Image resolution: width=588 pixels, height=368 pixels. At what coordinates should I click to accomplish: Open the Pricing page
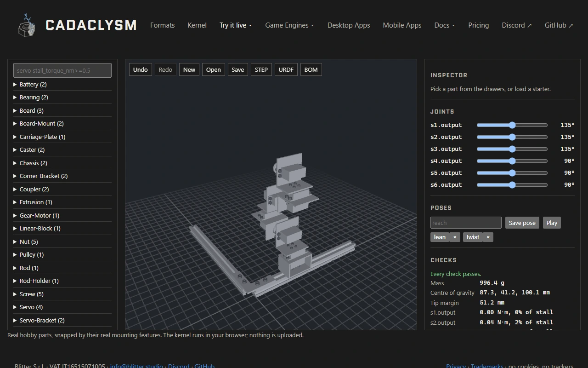point(478,25)
